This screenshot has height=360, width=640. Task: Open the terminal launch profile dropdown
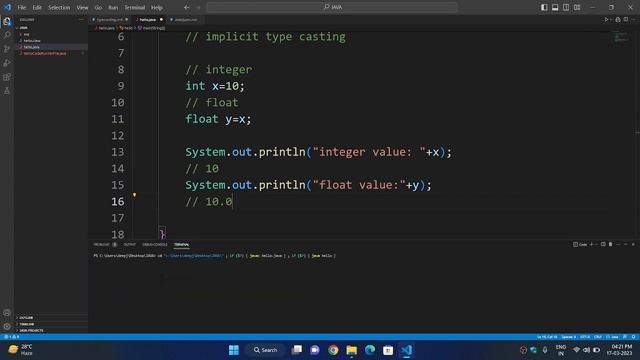[x=596, y=244]
